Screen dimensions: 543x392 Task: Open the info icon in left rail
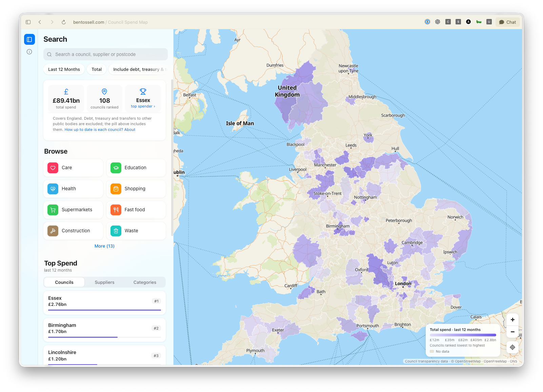pyautogui.click(x=29, y=52)
